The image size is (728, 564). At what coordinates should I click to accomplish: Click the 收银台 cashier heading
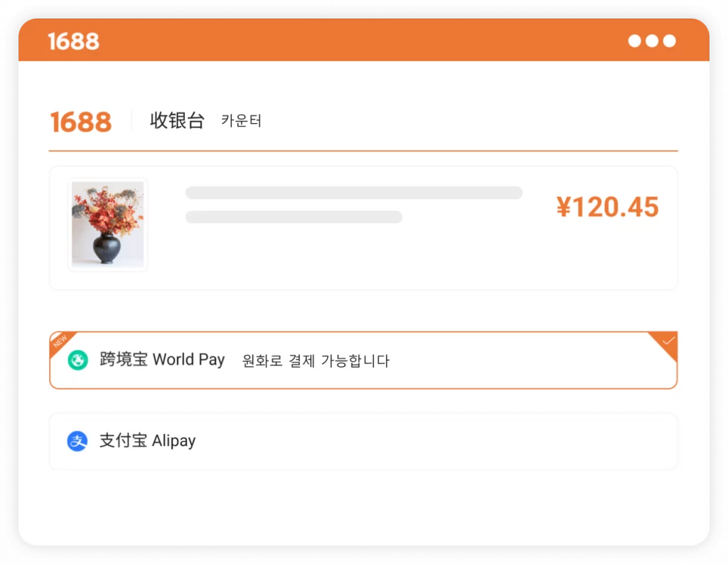[x=177, y=121]
